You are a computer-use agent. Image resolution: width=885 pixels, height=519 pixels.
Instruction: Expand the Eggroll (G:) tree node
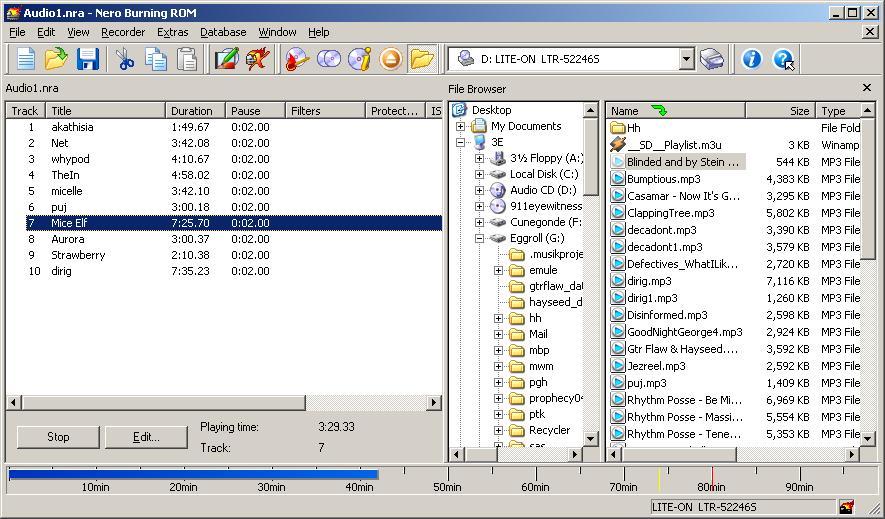click(x=479, y=238)
